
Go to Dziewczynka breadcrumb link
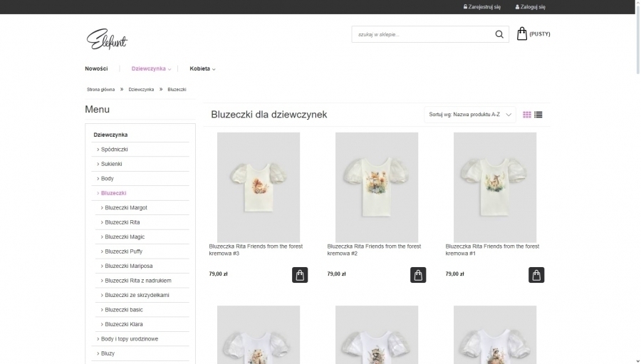(x=141, y=89)
